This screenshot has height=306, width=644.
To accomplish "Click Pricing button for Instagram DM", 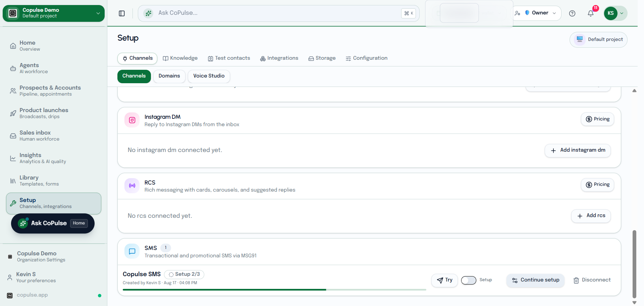I will [x=598, y=119].
